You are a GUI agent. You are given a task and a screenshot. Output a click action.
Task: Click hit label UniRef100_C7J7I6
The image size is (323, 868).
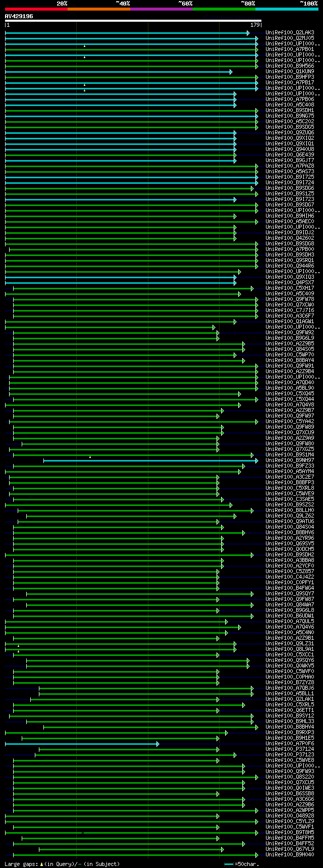[x=290, y=311]
